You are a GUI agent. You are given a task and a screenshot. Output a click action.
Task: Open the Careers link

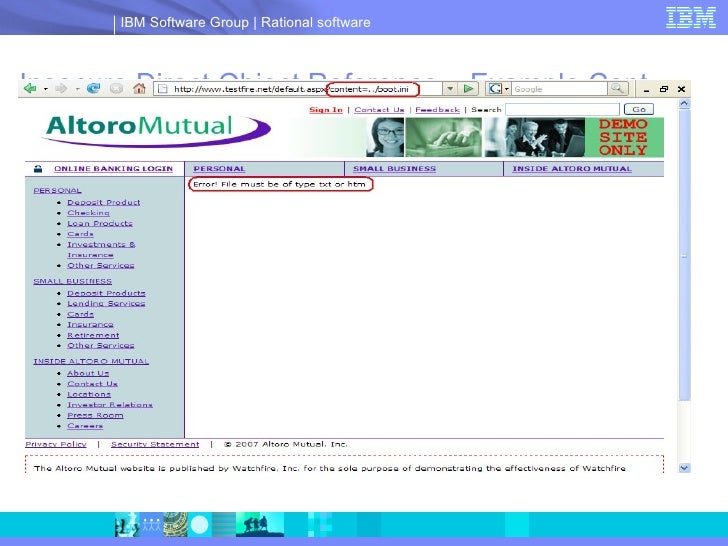[85, 426]
